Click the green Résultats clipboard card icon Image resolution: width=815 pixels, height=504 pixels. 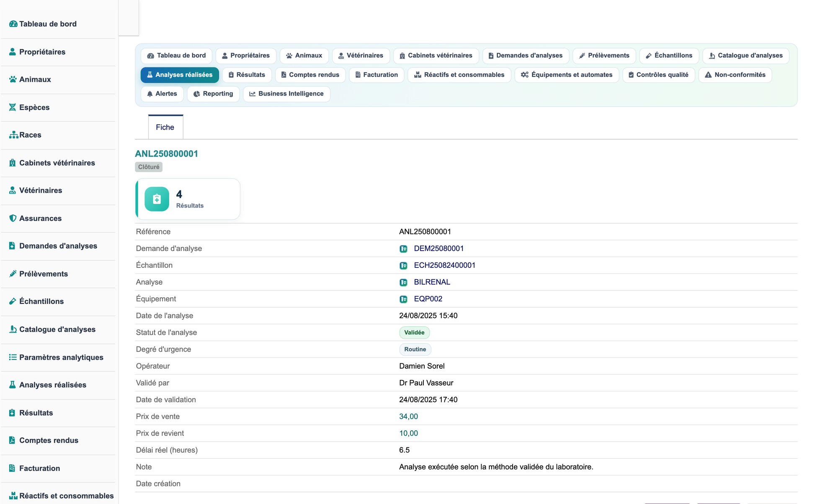157,199
